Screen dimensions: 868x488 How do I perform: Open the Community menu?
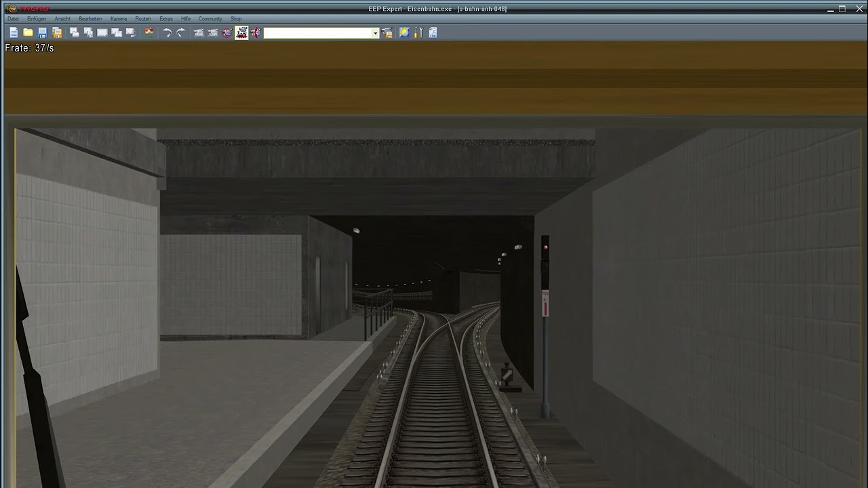click(210, 19)
